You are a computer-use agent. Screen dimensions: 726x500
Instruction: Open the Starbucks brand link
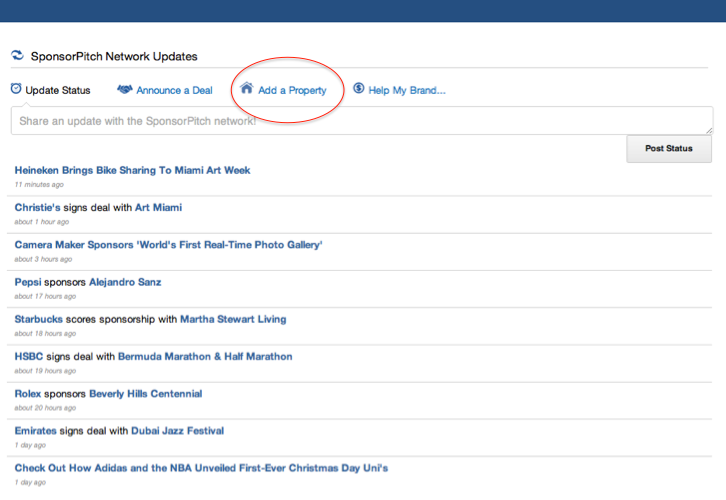(38, 319)
